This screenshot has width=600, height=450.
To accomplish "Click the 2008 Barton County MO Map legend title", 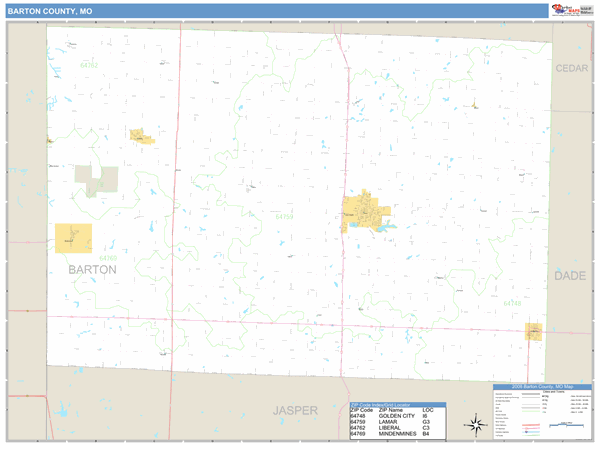I will [x=542, y=387].
